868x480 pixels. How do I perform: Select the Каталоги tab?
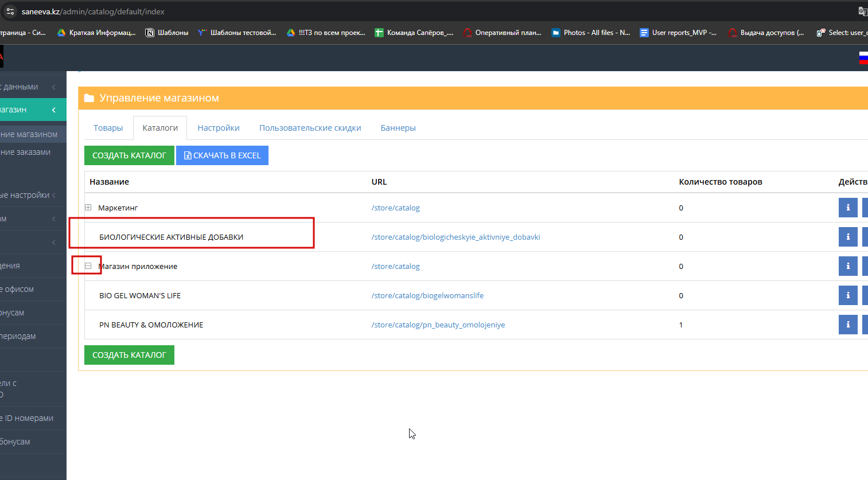coord(160,128)
